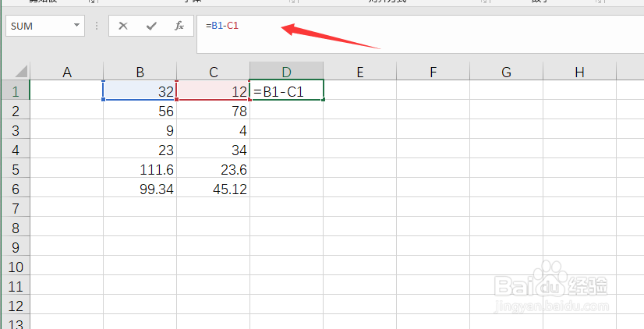644x329 pixels.
Task: Click cell C1 containing 12
Action: 213,90
